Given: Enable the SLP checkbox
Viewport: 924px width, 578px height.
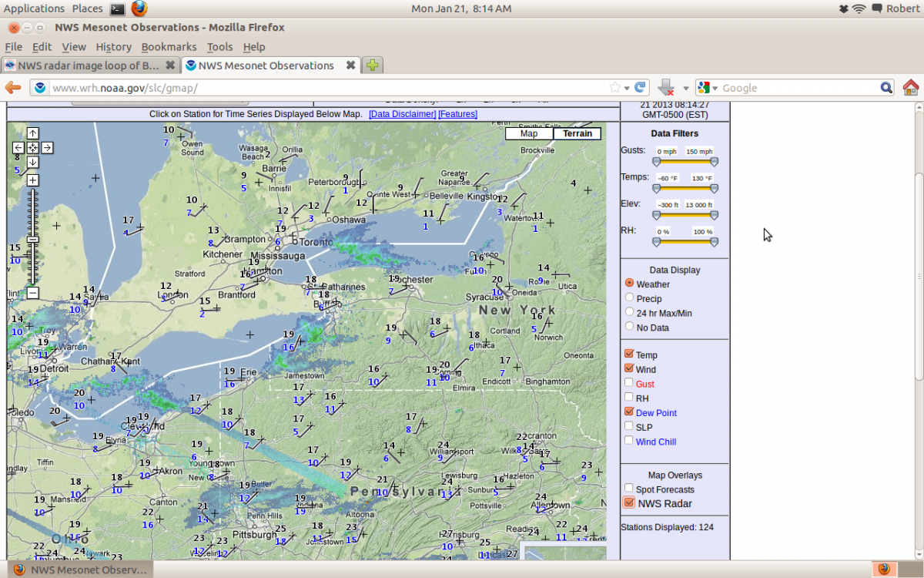Looking at the screenshot, I should [x=629, y=426].
